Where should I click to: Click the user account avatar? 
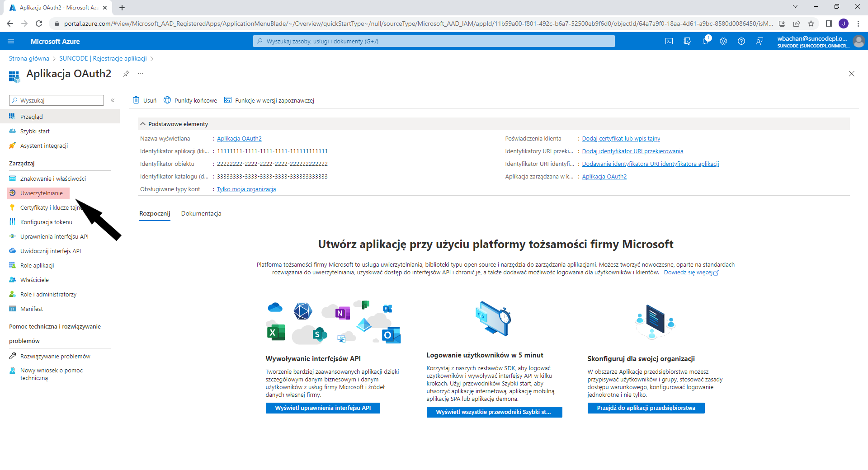859,41
